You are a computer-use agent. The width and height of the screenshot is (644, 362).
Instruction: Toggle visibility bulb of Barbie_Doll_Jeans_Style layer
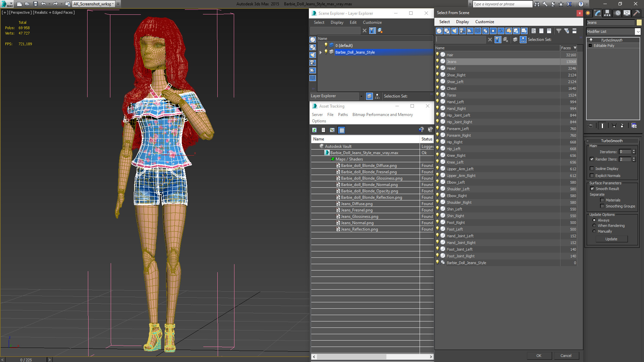pos(326,52)
